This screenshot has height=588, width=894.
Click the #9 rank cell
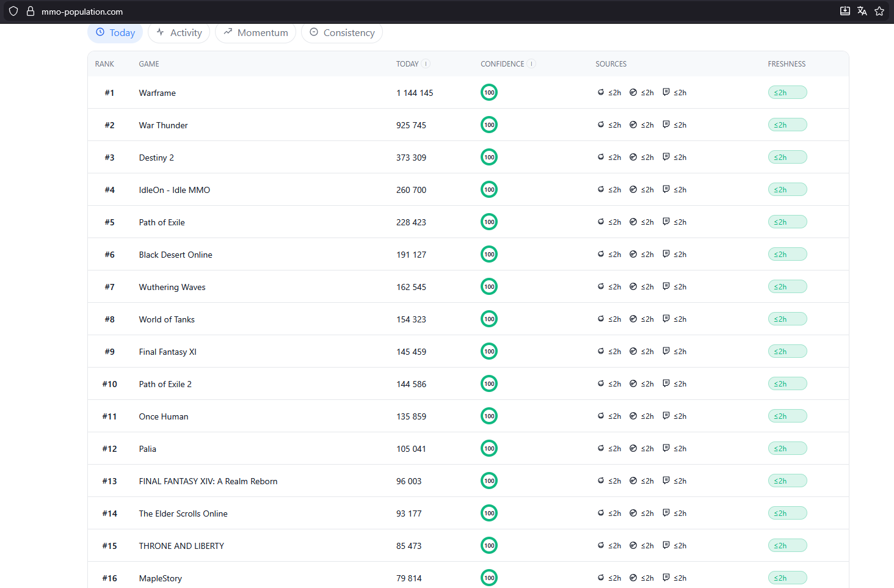(109, 352)
